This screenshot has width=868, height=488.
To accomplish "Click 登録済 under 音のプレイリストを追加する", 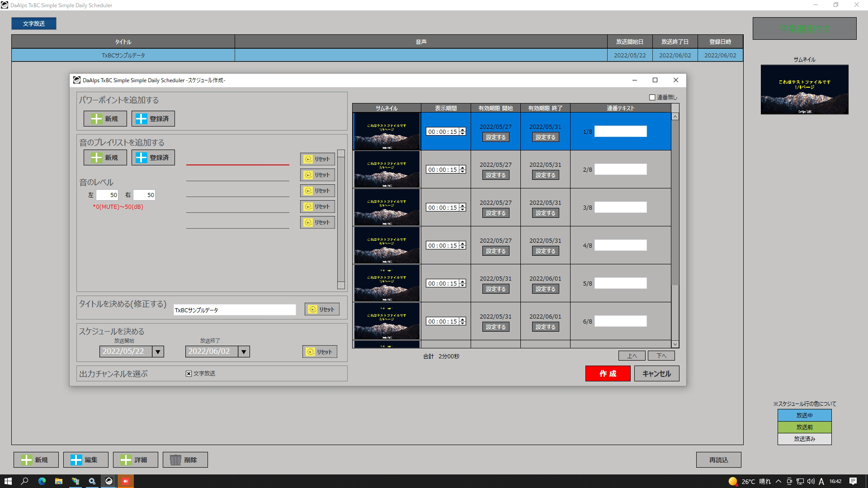I will [x=153, y=158].
